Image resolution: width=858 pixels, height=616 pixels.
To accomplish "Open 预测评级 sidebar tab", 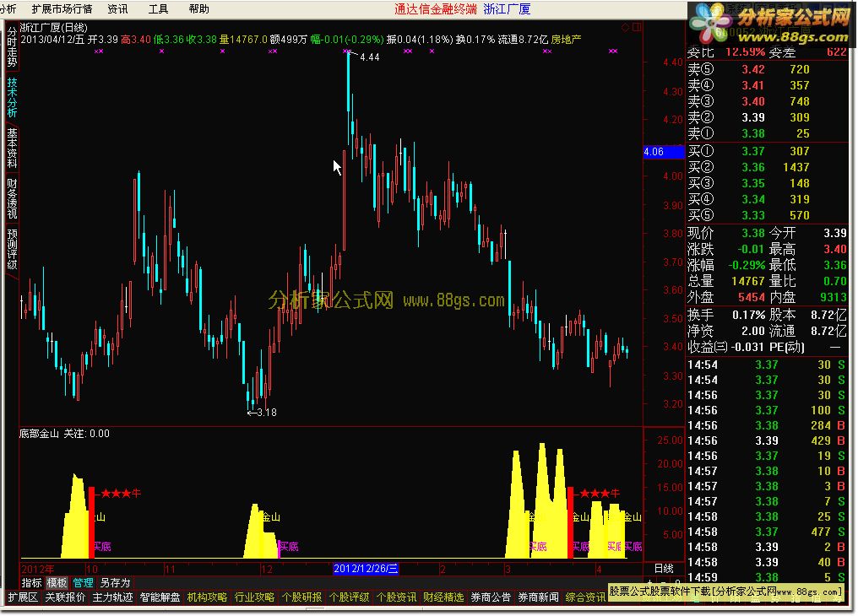I will pyautogui.click(x=12, y=249).
